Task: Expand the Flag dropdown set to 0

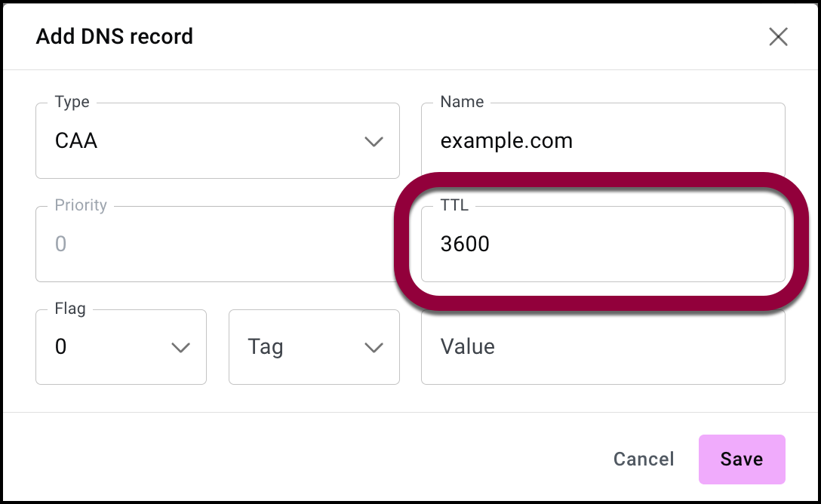Action: (121, 347)
